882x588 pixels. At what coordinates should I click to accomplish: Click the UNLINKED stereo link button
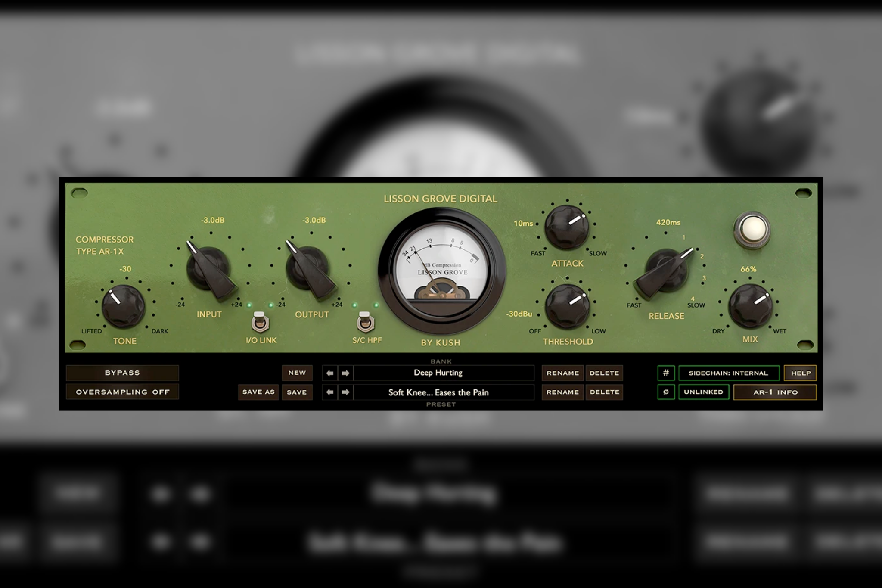point(703,392)
